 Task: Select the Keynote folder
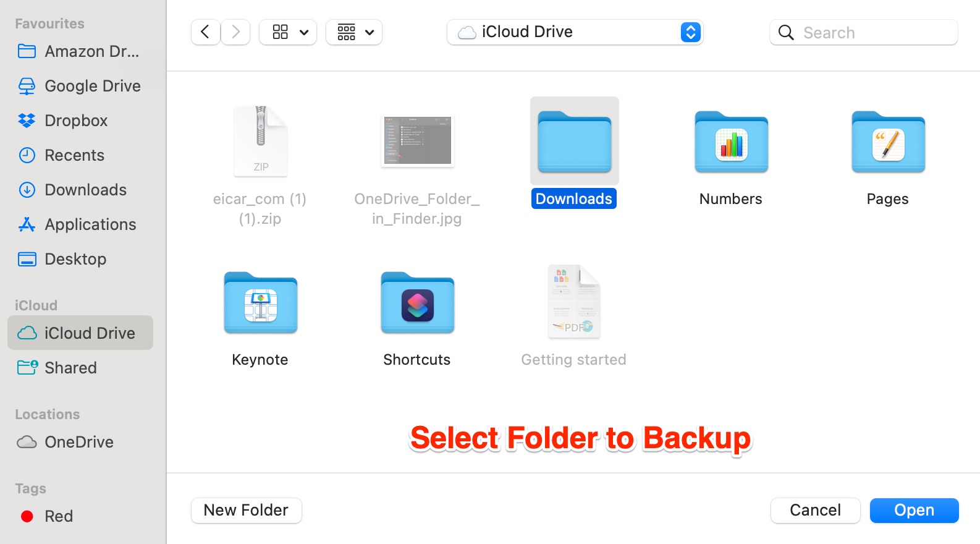point(260,302)
